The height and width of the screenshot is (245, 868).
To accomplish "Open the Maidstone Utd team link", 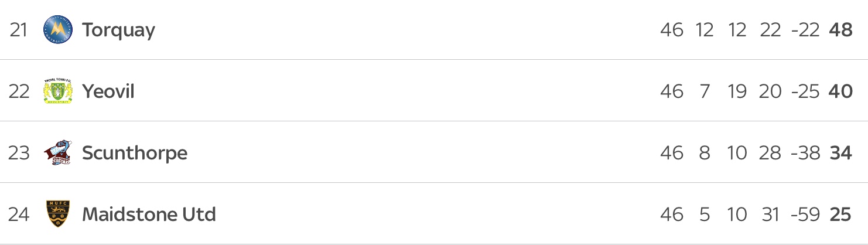I will 149,214.
